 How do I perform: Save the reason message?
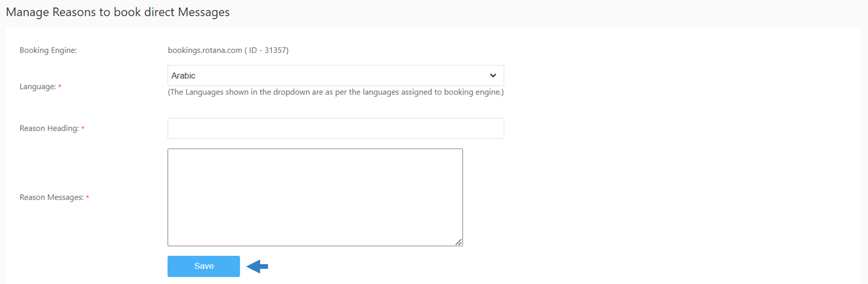(x=204, y=266)
